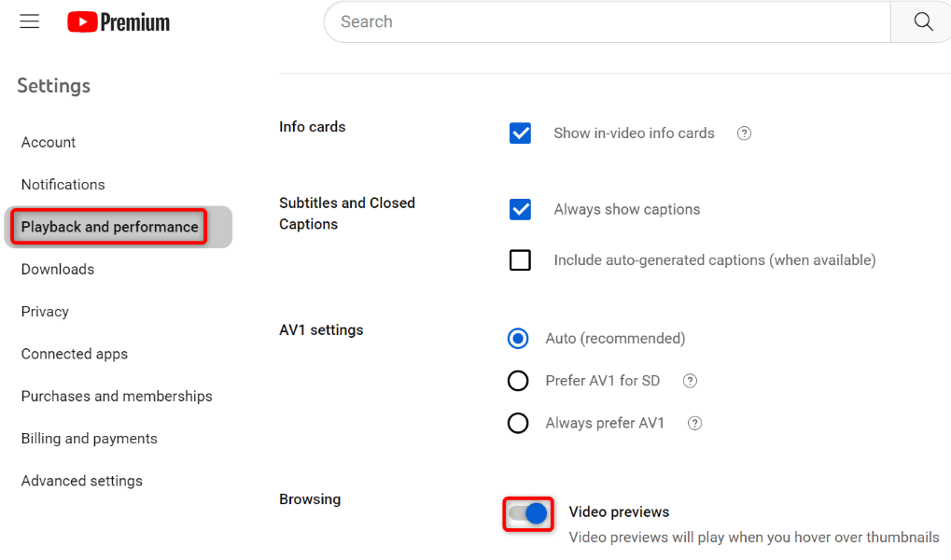This screenshot has height=560, width=951.
Task: Open the Account settings page
Action: (x=49, y=143)
